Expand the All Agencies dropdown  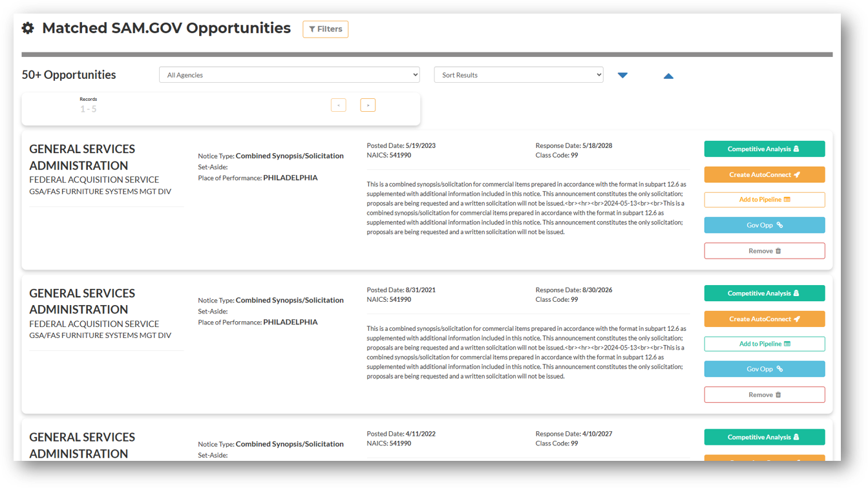point(289,75)
